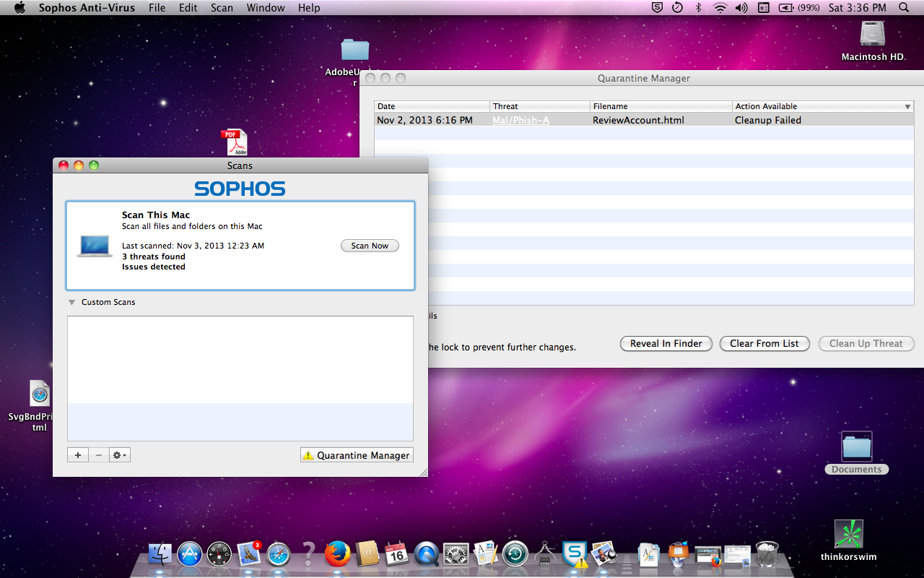This screenshot has height=578, width=924.
Task: Open the battery status menu
Action: (799, 8)
